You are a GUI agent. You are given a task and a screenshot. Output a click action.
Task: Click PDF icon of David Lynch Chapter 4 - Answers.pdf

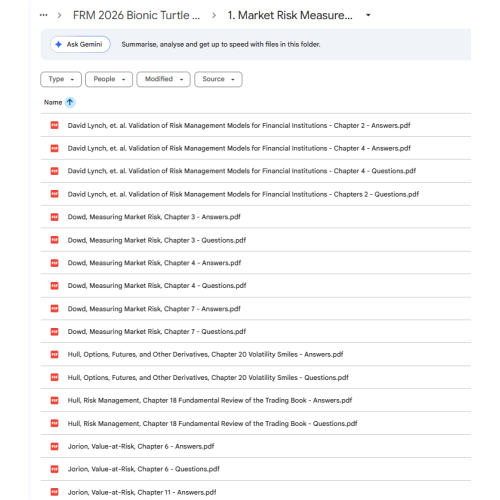tap(55, 148)
